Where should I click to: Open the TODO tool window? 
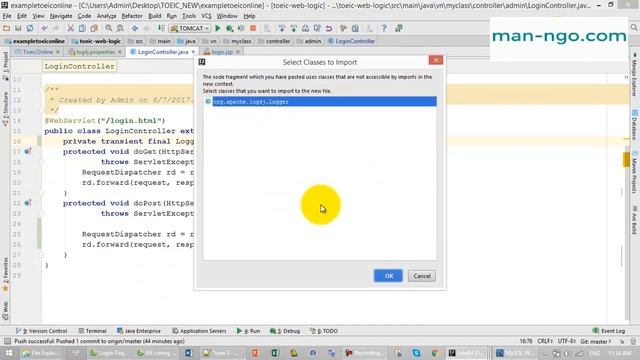[324, 331]
